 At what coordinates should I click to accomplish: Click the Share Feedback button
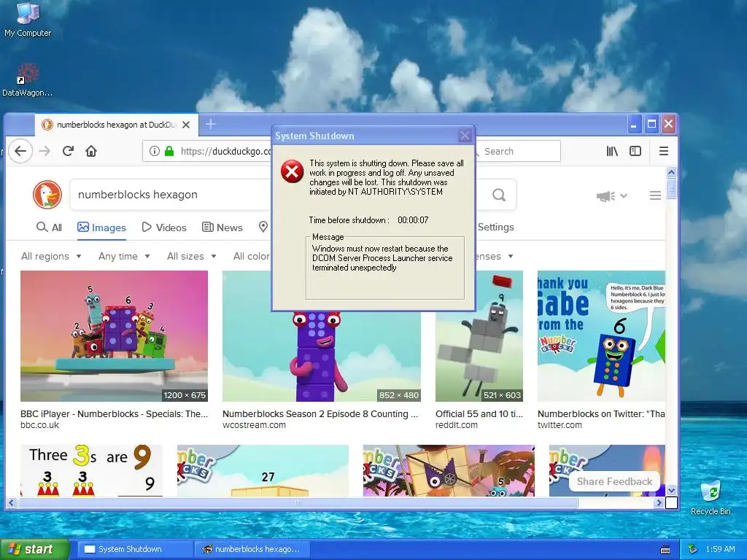point(614,481)
